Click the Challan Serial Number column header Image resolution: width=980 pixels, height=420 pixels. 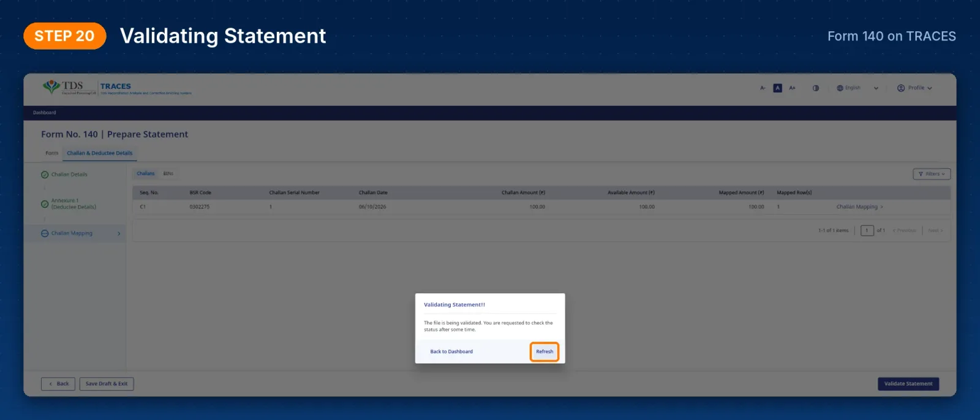(x=295, y=192)
